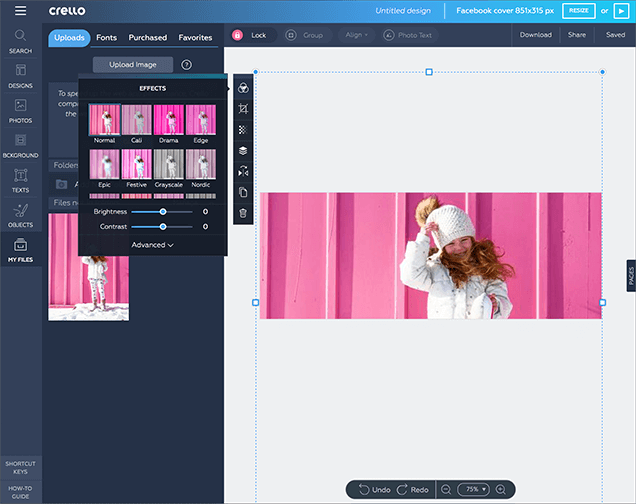
Task: Open the Align dropdown
Action: click(356, 35)
